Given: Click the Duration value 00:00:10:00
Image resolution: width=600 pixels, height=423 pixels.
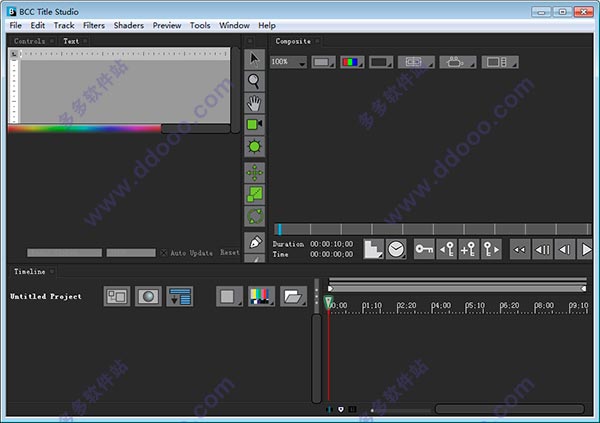Looking at the screenshot, I should pos(331,244).
